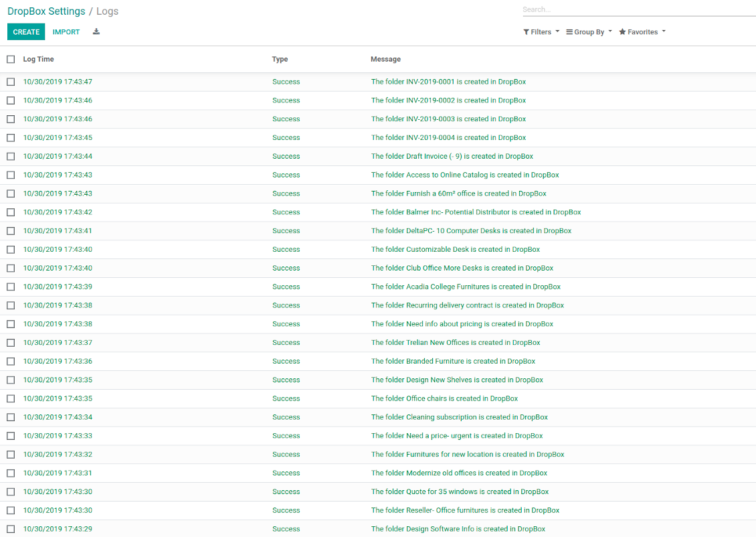This screenshot has height=537, width=756.
Task: Go to DropBox Settings breadcrumb
Action: [x=46, y=11]
